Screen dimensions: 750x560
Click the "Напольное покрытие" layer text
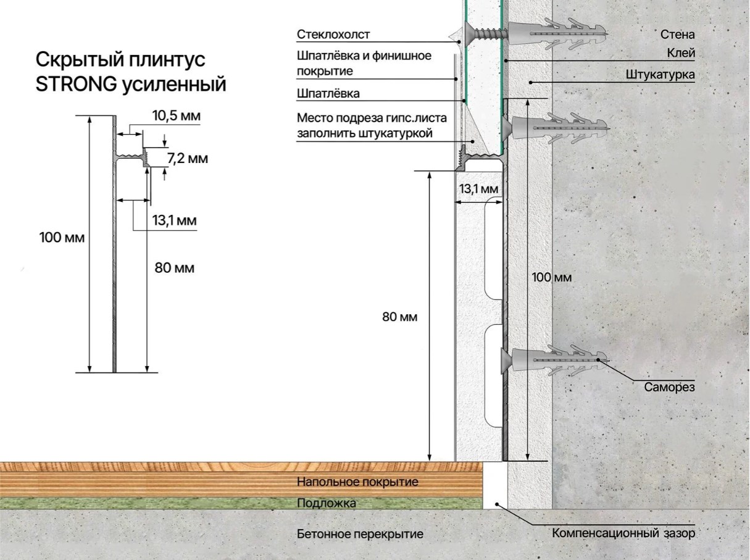tap(358, 482)
